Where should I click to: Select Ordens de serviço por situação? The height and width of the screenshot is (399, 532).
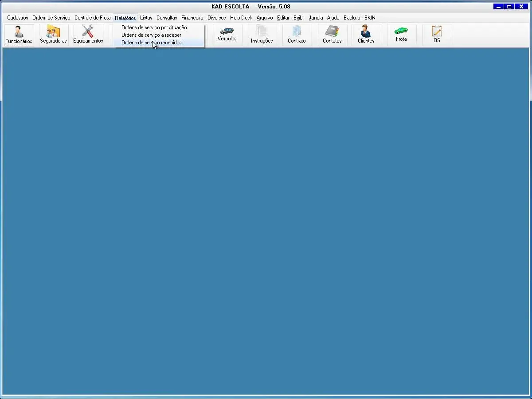(x=154, y=27)
